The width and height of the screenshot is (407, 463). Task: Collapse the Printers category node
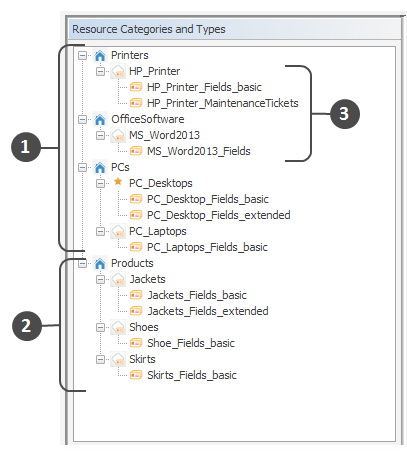82,55
